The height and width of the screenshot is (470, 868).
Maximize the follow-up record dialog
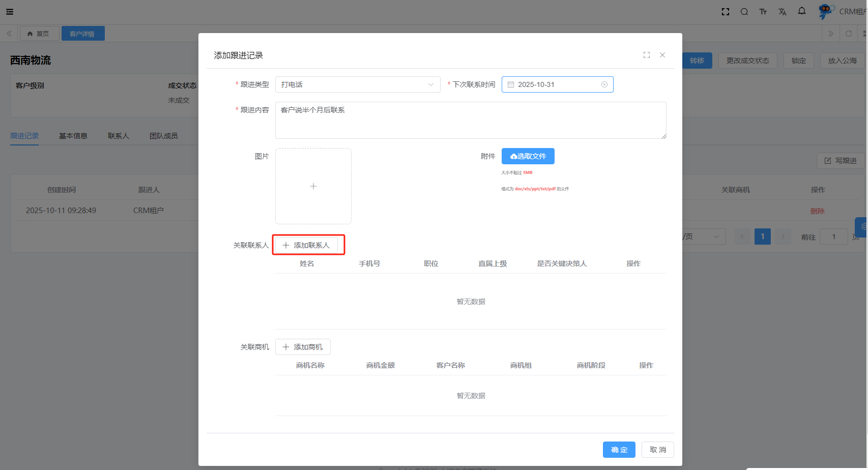pyautogui.click(x=646, y=55)
